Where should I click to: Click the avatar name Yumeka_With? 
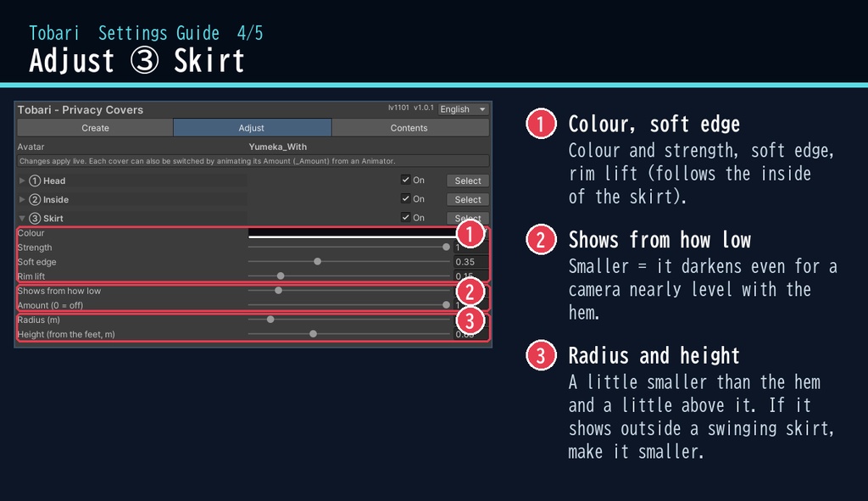coord(277,147)
